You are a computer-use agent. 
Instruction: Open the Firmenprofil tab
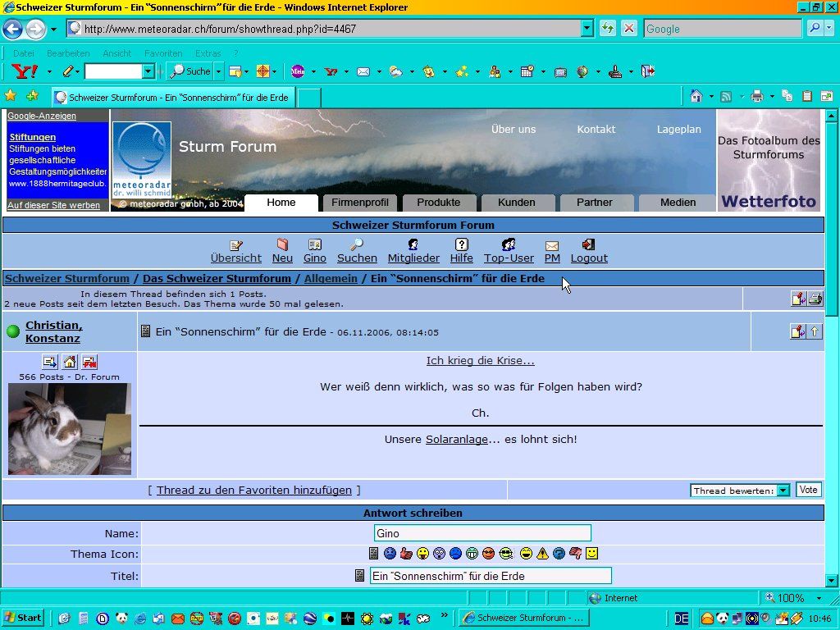coord(360,203)
